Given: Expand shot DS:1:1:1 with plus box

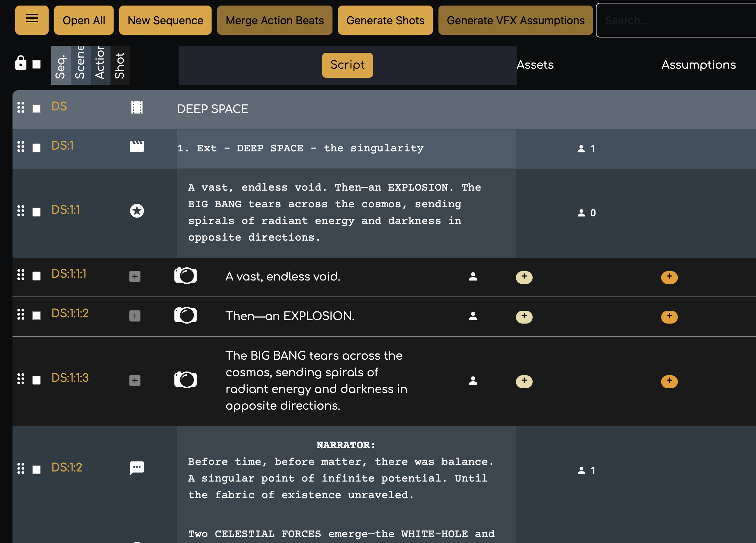Looking at the screenshot, I should (135, 276).
